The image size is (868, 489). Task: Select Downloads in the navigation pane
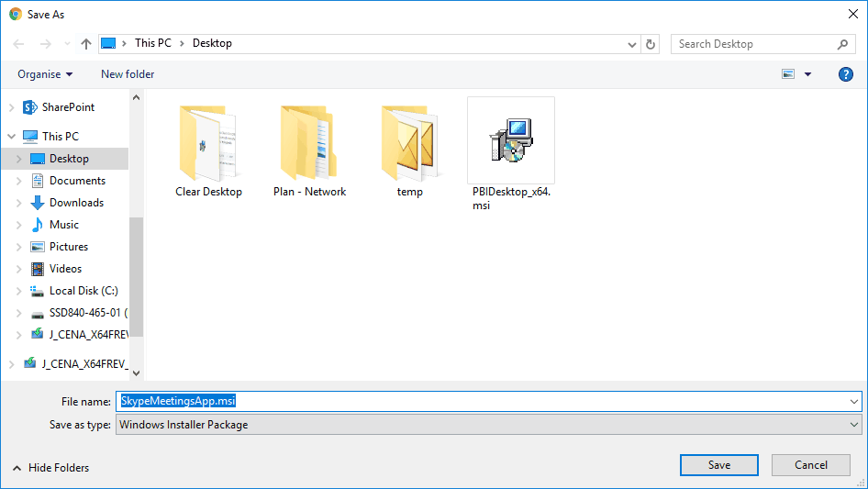click(x=76, y=203)
